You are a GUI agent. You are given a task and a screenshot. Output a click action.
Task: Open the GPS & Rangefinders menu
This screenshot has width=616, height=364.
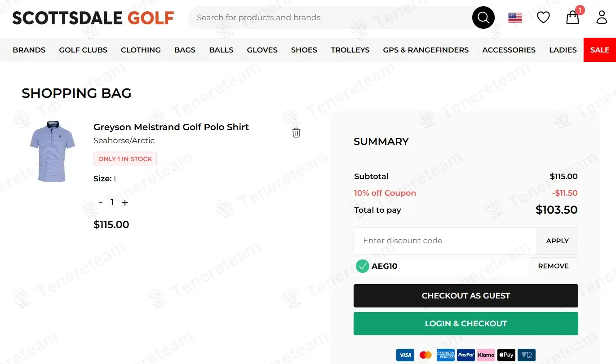(x=425, y=50)
